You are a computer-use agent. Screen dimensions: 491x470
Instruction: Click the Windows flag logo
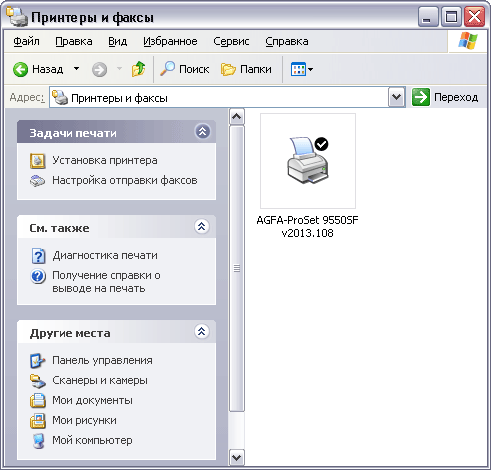(x=468, y=41)
